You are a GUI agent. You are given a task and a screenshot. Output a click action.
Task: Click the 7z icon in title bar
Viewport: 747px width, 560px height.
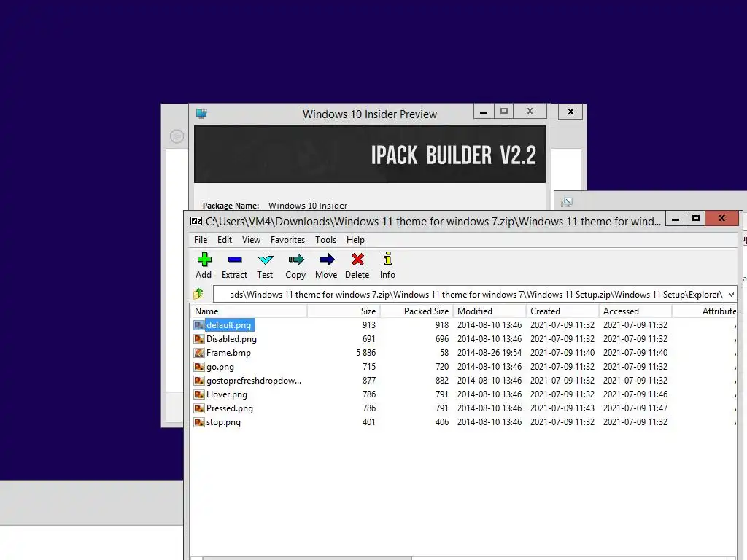[x=196, y=221]
